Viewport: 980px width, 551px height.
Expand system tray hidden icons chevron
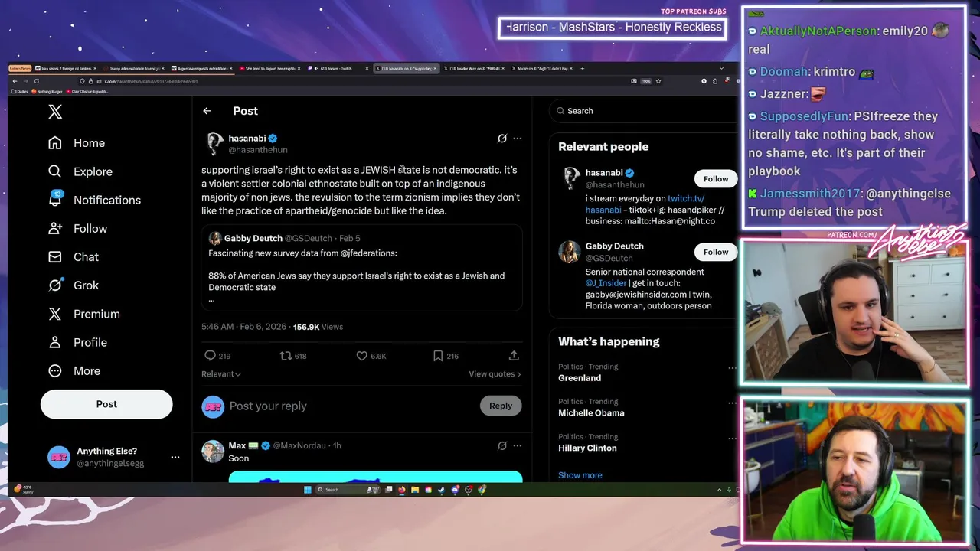[x=719, y=490]
